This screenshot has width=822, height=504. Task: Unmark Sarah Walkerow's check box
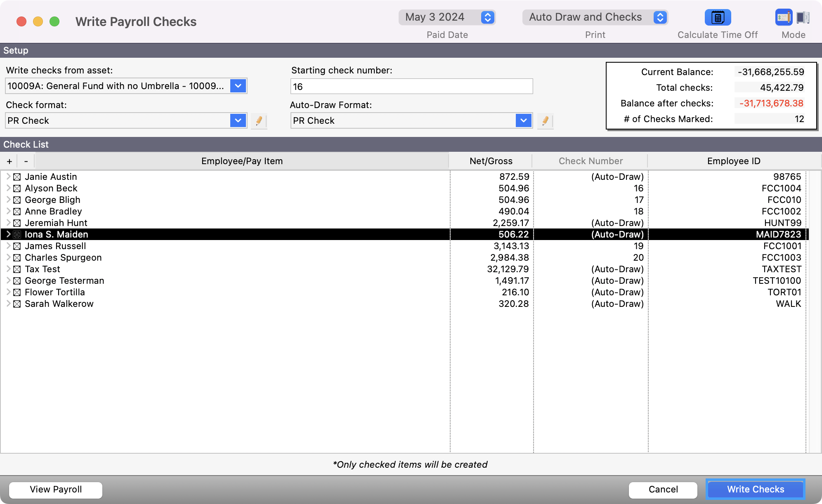click(17, 304)
